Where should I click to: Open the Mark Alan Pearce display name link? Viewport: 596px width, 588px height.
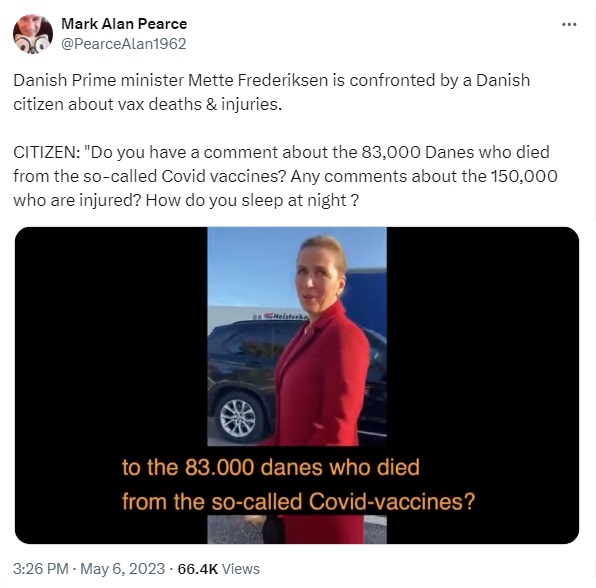tap(124, 24)
